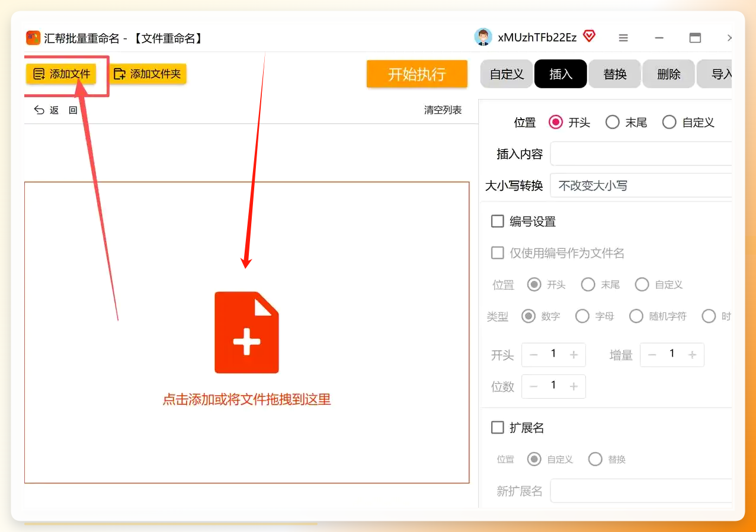Check 仅使用编号作为文件名
Screen dimensions: 756x532
point(498,253)
